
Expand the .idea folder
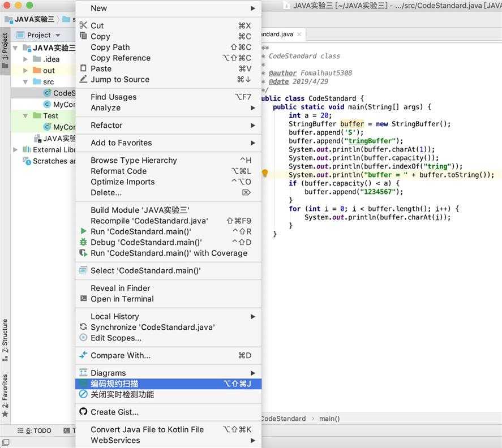pos(25,59)
